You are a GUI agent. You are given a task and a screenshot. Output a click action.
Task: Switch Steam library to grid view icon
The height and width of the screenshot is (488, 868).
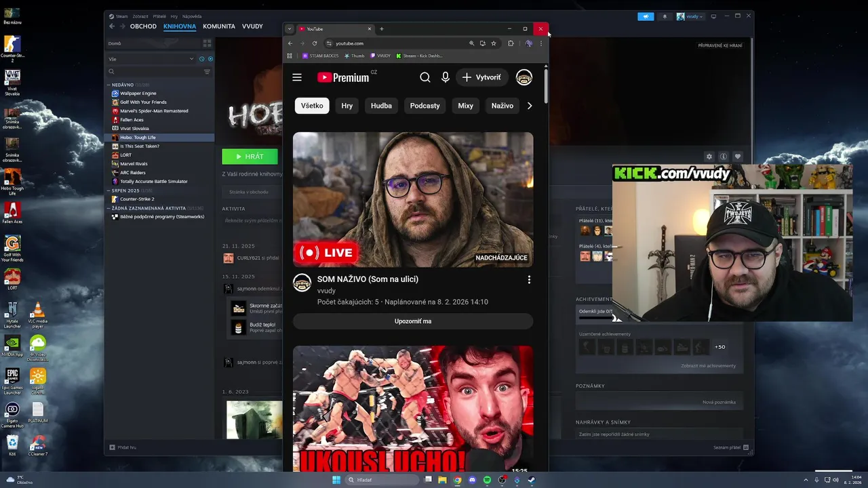pyautogui.click(x=208, y=43)
